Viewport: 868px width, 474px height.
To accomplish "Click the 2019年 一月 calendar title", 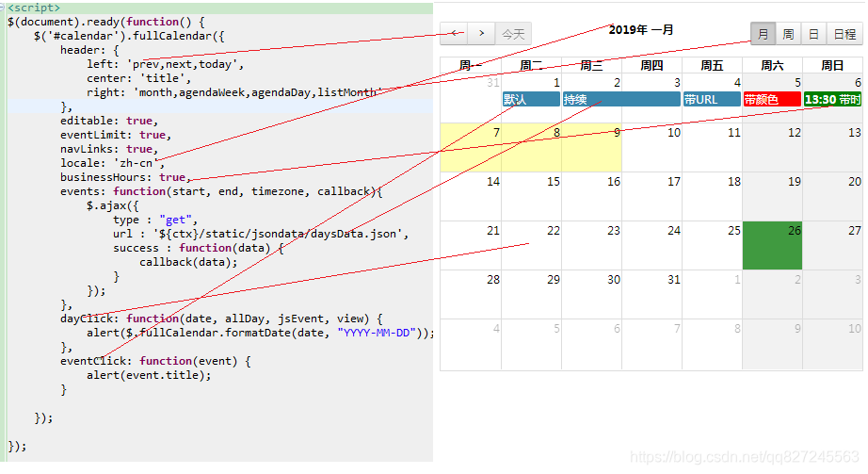I will pyautogui.click(x=641, y=30).
